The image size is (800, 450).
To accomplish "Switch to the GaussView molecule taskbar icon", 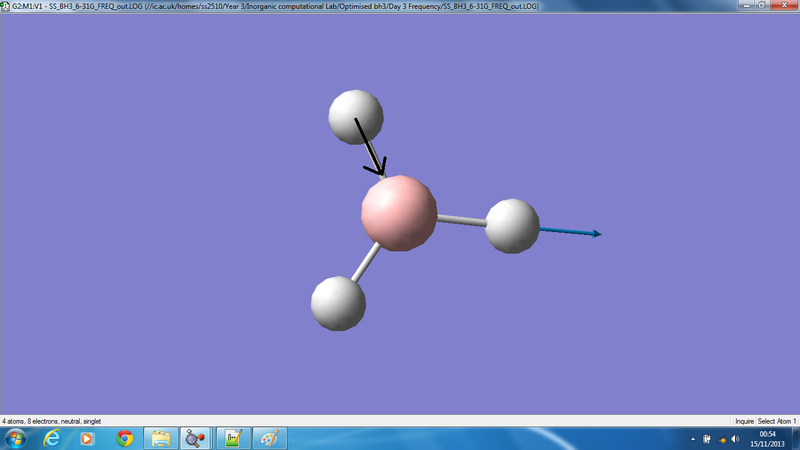I will tap(195, 439).
